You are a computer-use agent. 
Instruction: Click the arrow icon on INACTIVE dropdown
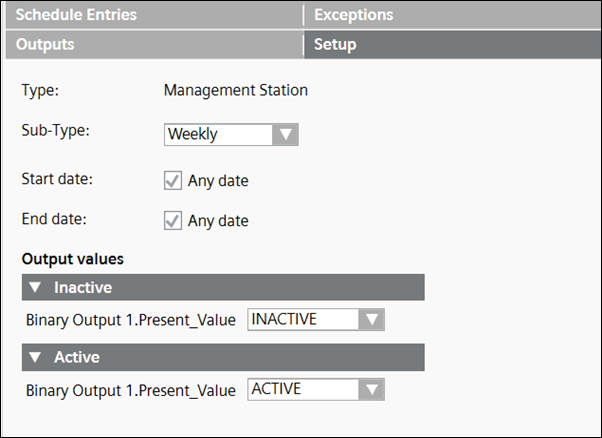click(x=371, y=320)
